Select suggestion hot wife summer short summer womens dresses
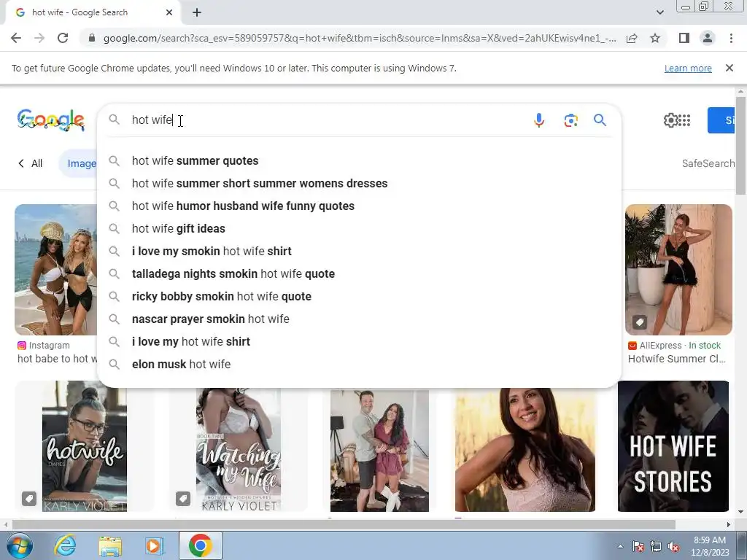747x560 pixels. point(359,183)
